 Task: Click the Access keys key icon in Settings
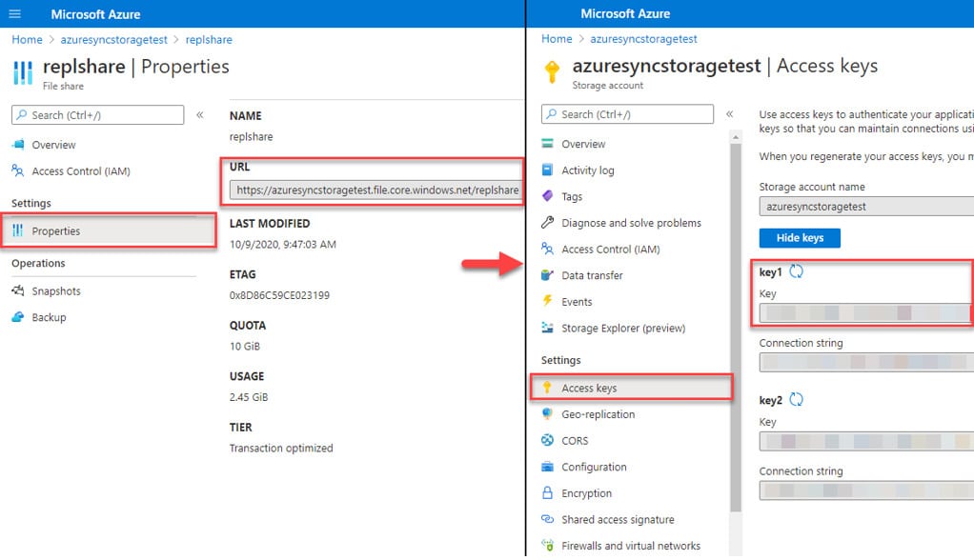tap(547, 388)
